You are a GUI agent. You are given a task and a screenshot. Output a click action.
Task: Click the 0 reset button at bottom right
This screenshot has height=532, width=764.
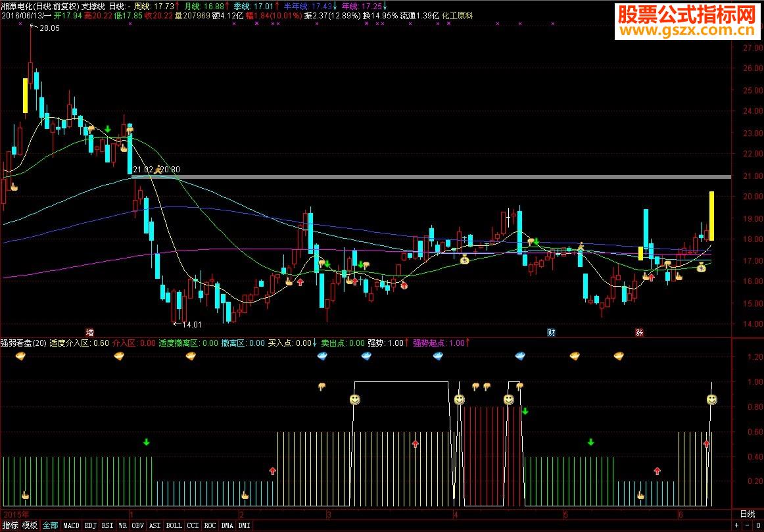pos(757,525)
